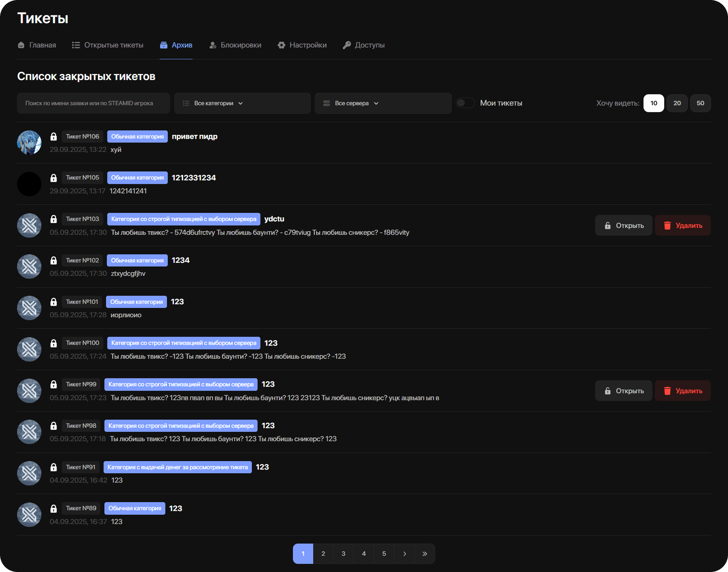Image resolution: width=728 pixels, height=572 pixels.
Task: Click the lock icon of Тикет №105
Action: (54, 178)
